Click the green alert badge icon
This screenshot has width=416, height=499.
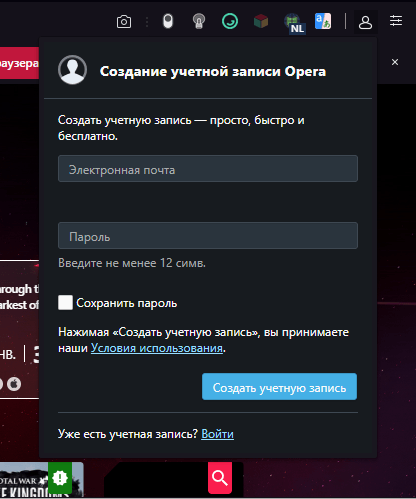pos(60,478)
